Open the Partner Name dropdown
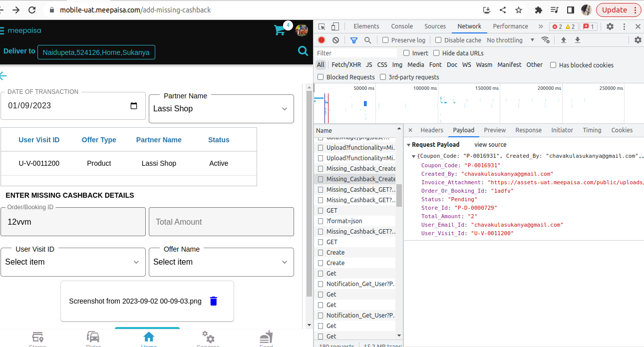This screenshot has width=644, height=347. pos(221,109)
